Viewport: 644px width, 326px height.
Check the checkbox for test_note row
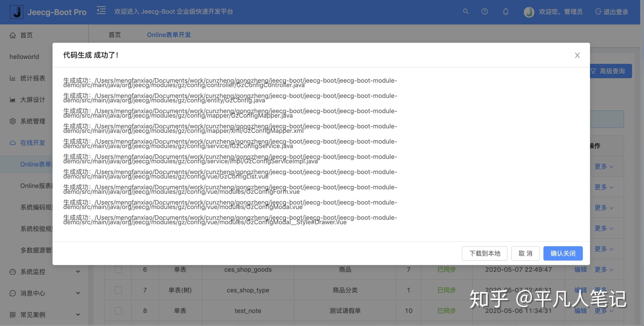[118, 310]
